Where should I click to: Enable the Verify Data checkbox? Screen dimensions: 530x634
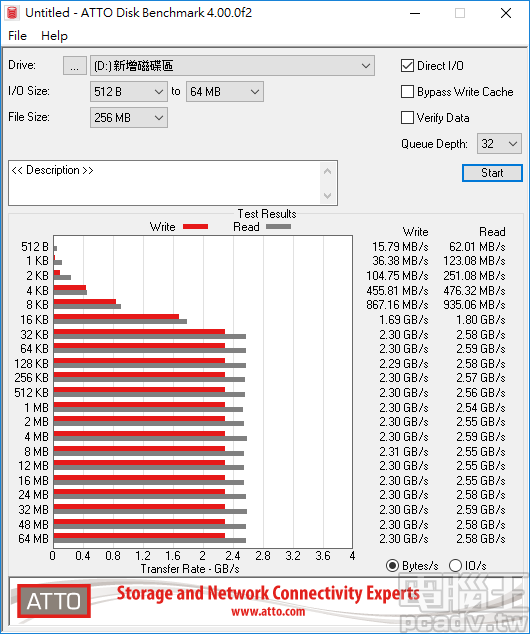click(407, 117)
